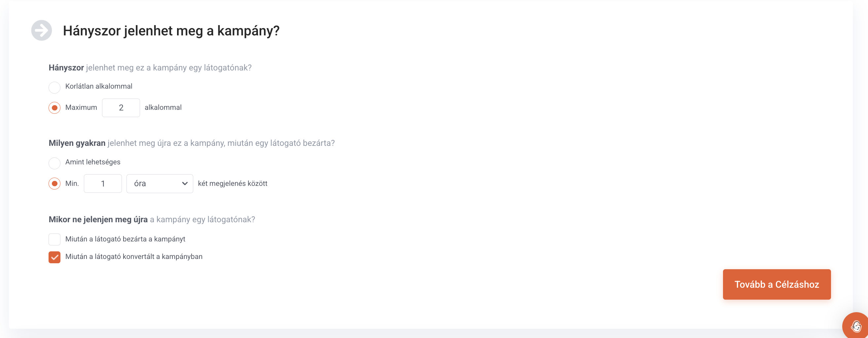This screenshot has width=868, height=338.
Task: Untick the "Miután a látogató konvertált a kampányban" checkbox
Action: point(54,257)
